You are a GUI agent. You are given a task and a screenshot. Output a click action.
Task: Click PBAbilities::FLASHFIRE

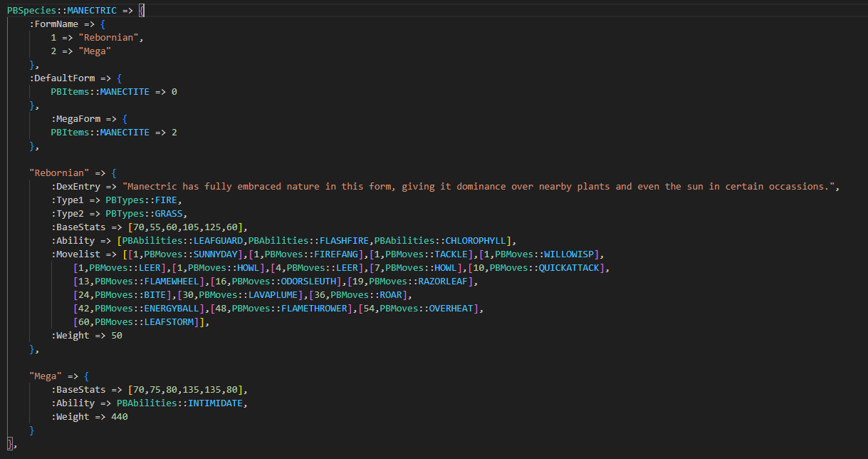pos(308,241)
